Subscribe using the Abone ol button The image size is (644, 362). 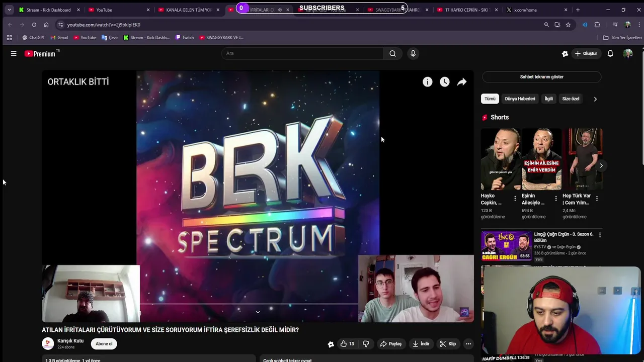coord(104,344)
